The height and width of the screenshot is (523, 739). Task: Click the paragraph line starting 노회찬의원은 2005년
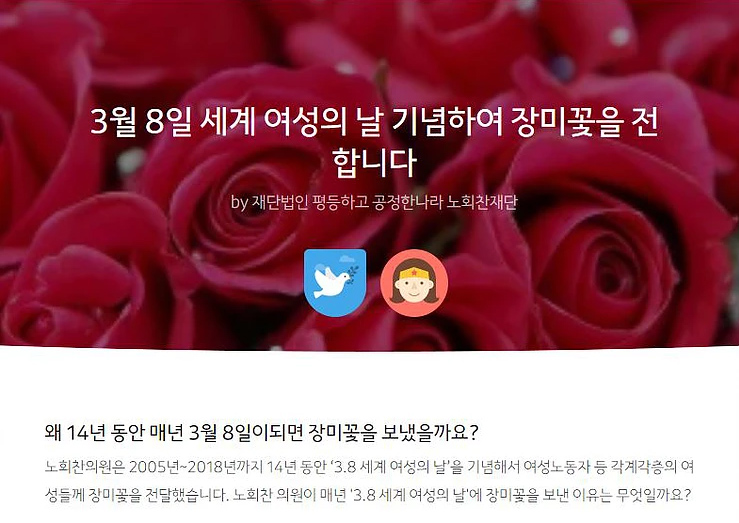click(x=369, y=467)
